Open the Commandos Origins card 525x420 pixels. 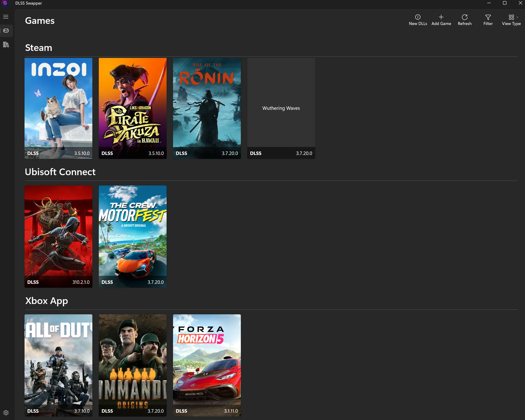coord(133,365)
